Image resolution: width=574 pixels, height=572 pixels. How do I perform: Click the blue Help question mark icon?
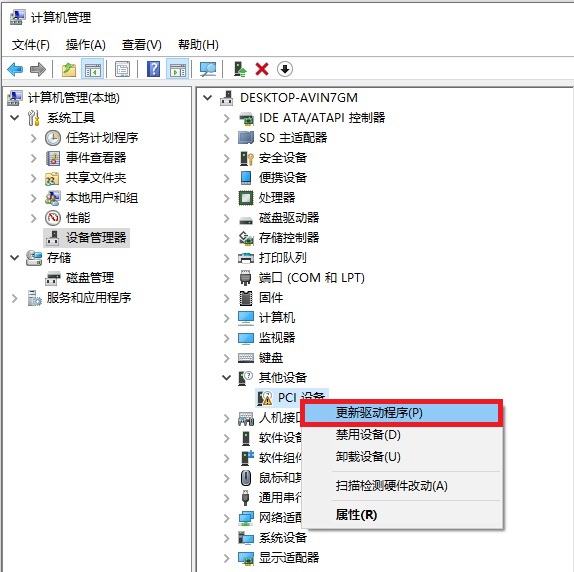pyautogui.click(x=153, y=69)
